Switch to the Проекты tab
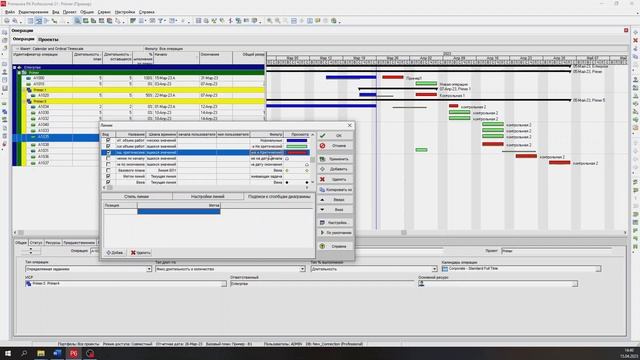640x360 pixels. [49, 40]
